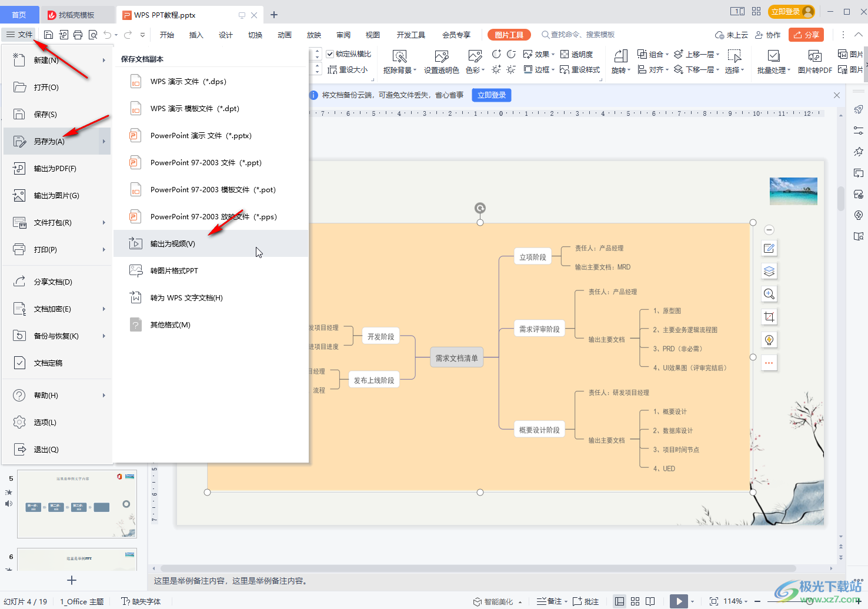
Task: Click the minus collapse icon beside the image
Action: [x=769, y=230]
